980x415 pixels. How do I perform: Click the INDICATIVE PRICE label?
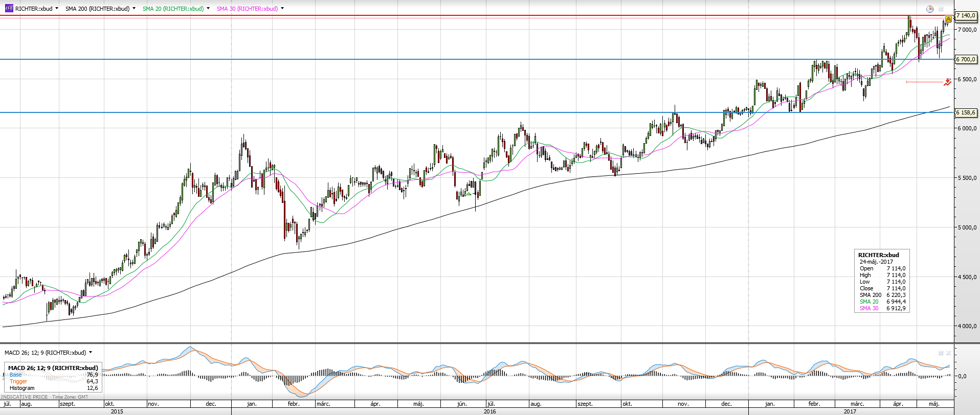[x=25, y=397]
